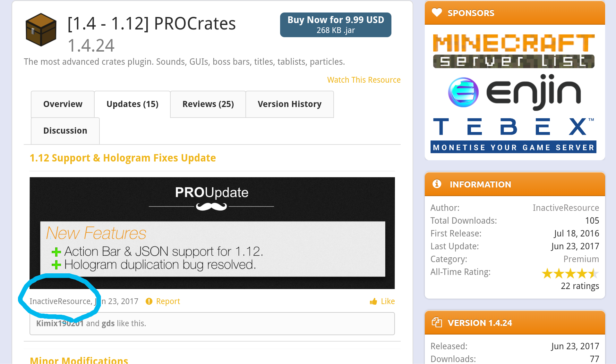Click the resource tagline description text
Viewport: 616px width, 364px height.
(x=184, y=62)
